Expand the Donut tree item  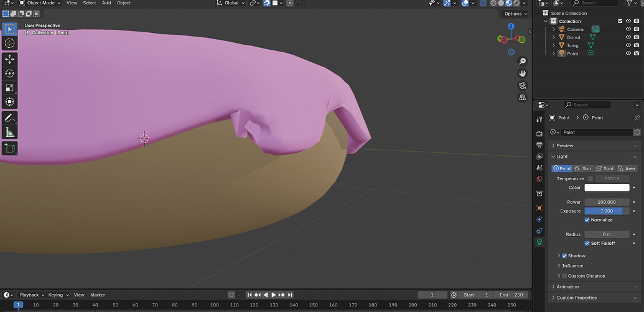pyautogui.click(x=553, y=37)
